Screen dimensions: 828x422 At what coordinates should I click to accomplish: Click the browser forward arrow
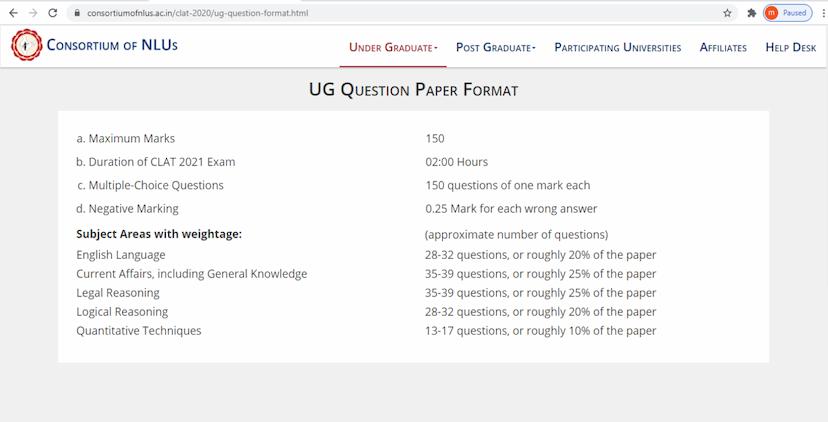[x=33, y=13]
